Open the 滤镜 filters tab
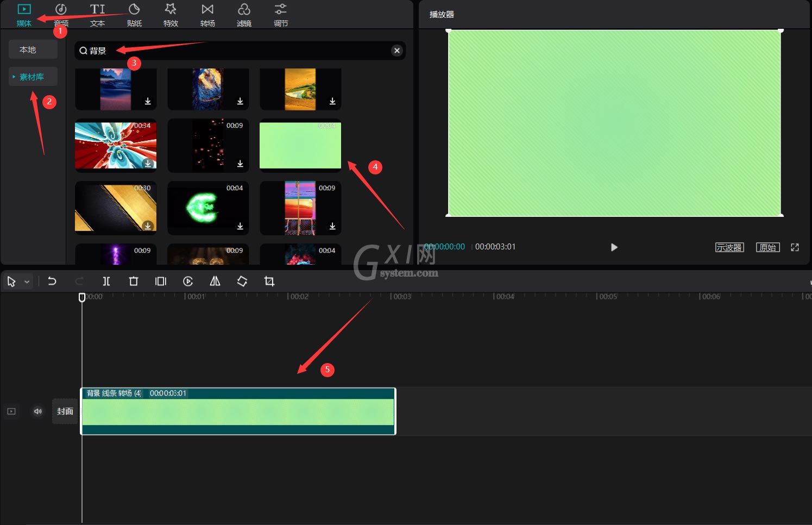This screenshot has width=812, height=525. pyautogui.click(x=244, y=15)
